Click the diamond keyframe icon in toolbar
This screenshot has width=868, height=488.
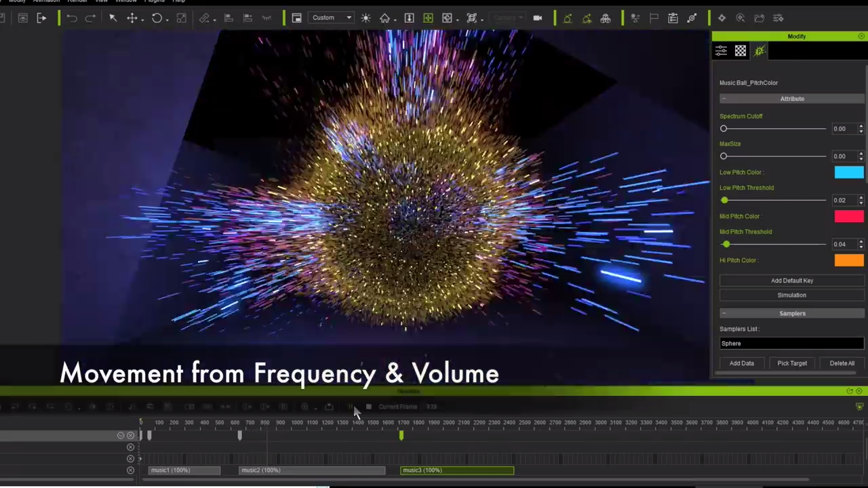point(722,18)
